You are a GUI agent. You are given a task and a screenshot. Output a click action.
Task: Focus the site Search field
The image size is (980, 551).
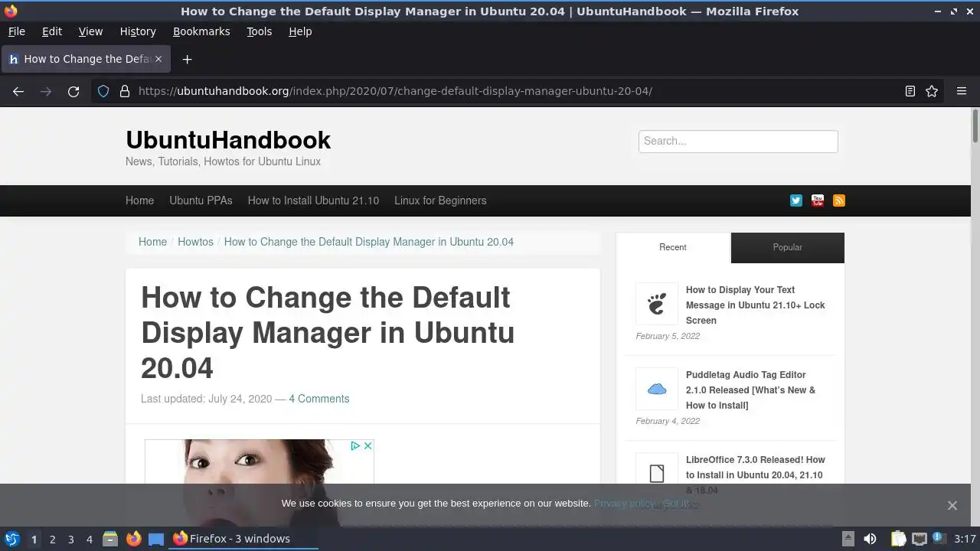[x=738, y=142]
